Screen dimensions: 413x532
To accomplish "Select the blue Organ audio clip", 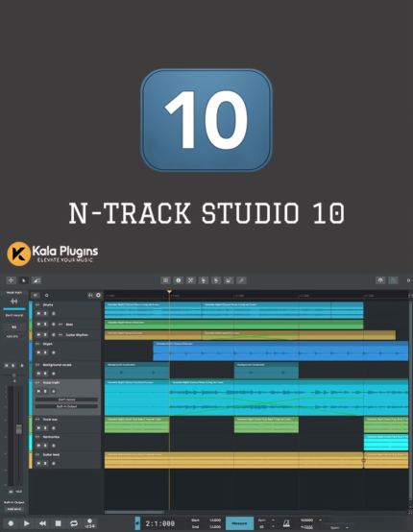I will point(280,351).
